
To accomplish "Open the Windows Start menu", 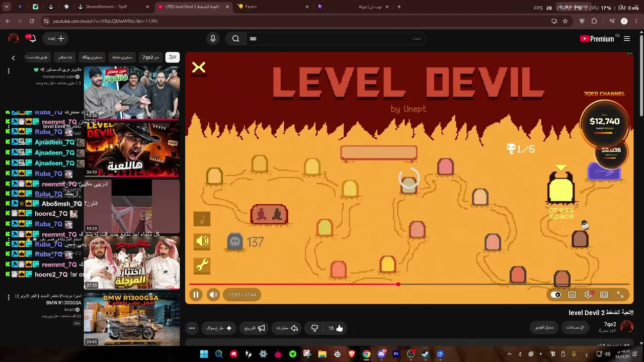I will (204, 354).
